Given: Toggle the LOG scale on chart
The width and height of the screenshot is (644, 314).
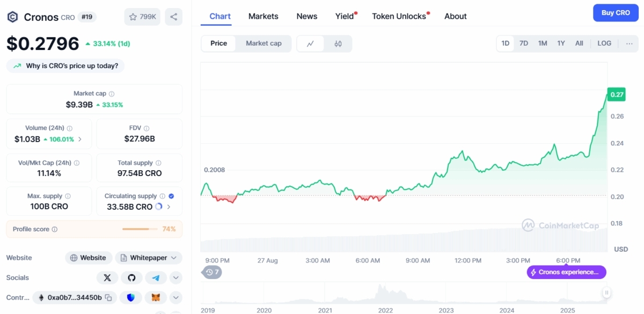Looking at the screenshot, I should click(x=604, y=43).
